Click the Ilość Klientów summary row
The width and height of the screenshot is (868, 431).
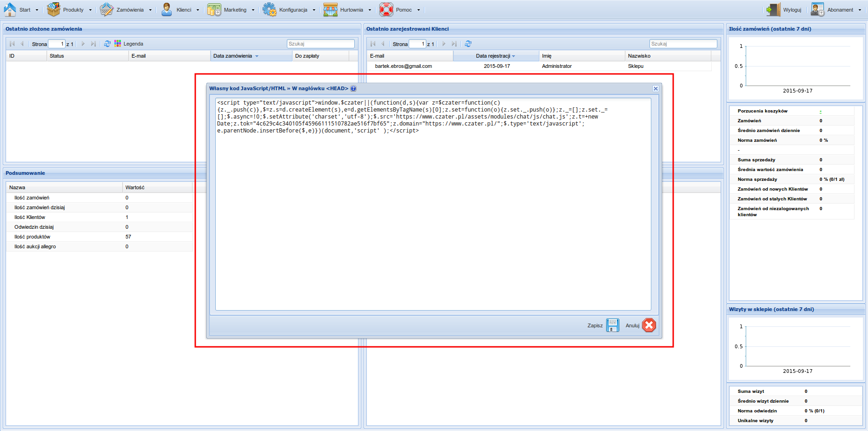99,217
